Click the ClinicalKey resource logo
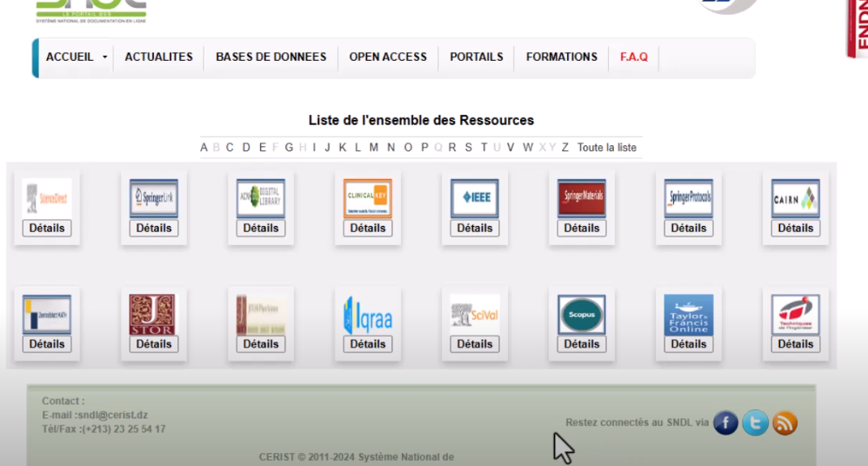This screenshot has height=466, width=868. pos(368,198)
